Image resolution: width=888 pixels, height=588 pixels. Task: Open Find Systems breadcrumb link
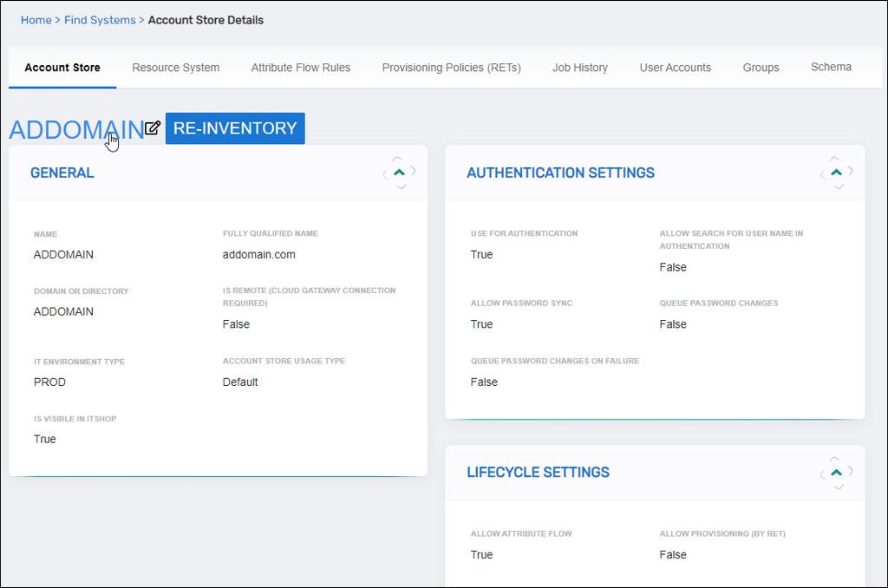click(100, 20)
